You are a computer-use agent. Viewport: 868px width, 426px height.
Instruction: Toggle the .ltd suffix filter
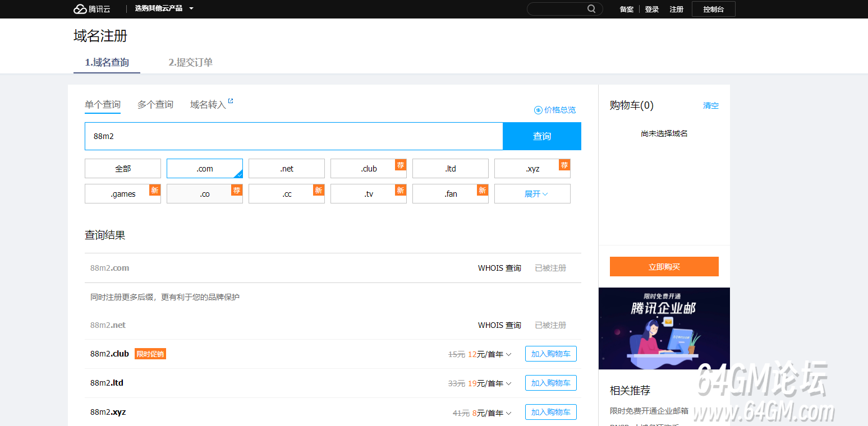pyautogui.click(x=451, y=169)
